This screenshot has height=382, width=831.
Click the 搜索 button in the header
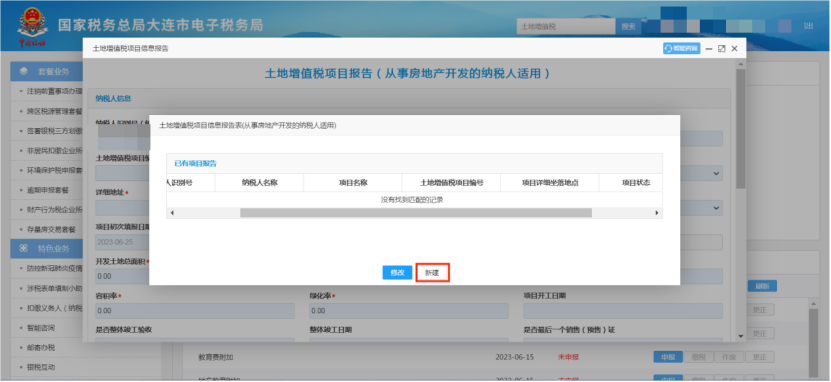pos(628,26)
